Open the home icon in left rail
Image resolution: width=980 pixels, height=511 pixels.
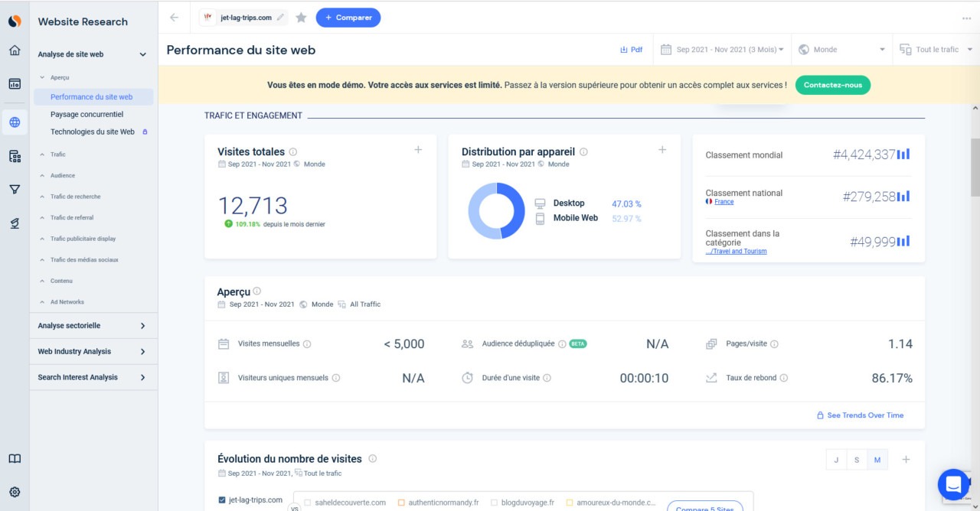click(x=15, y=50)
